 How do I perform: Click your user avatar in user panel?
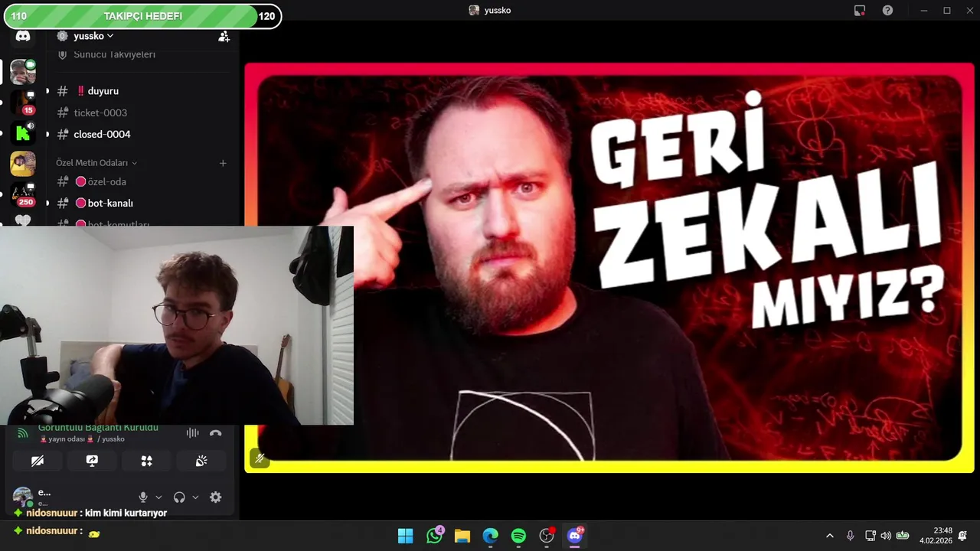click(x=23, y=497)
